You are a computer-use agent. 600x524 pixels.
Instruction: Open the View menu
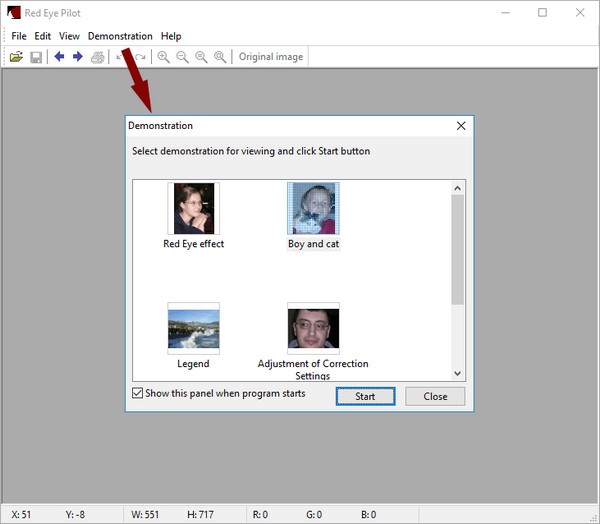point(69,36)
